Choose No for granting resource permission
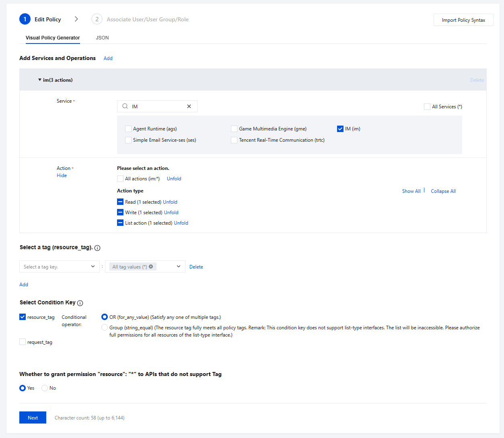 coord(45,388)
